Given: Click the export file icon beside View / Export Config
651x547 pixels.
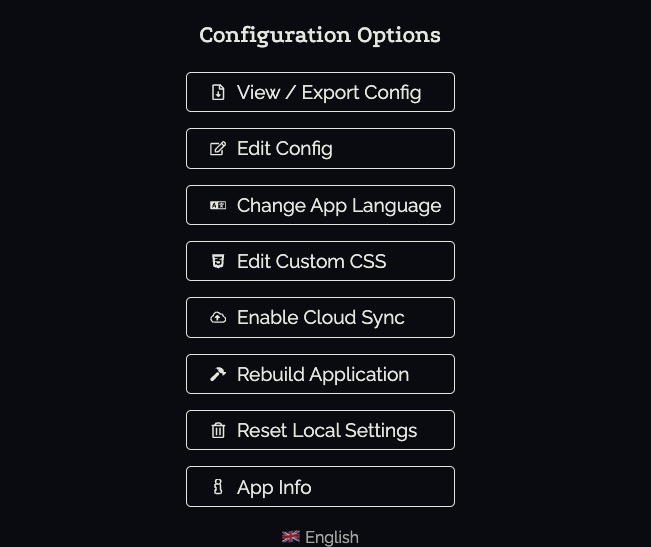Looking at the screenshot, I should click(x=218, y=92).
